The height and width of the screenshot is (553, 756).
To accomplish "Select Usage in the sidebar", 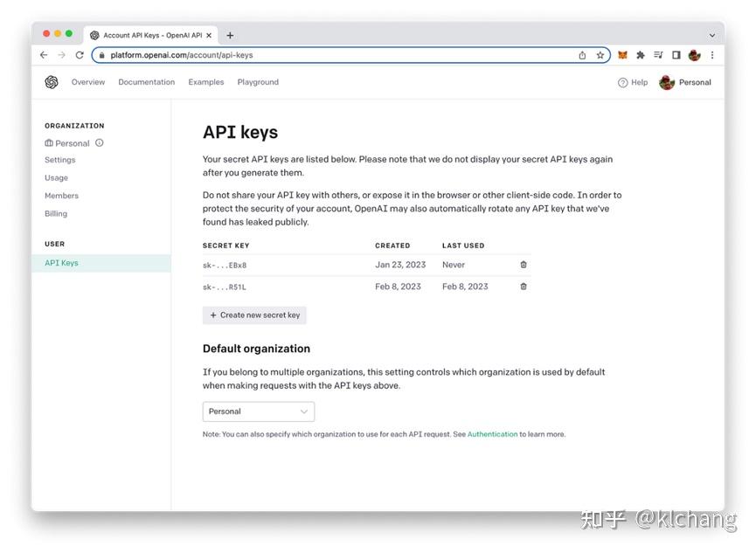I will [x=56, y=177].
